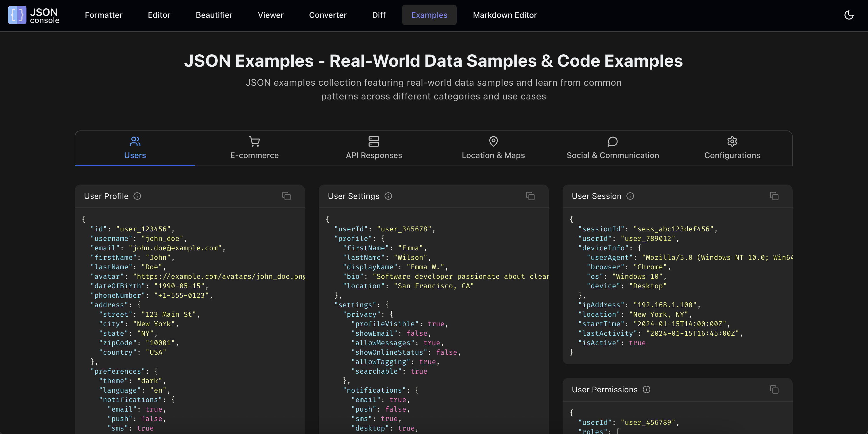Screen dimensions: 868x434
Task: Show info for User Session card
Action: (x=630, y=196)
